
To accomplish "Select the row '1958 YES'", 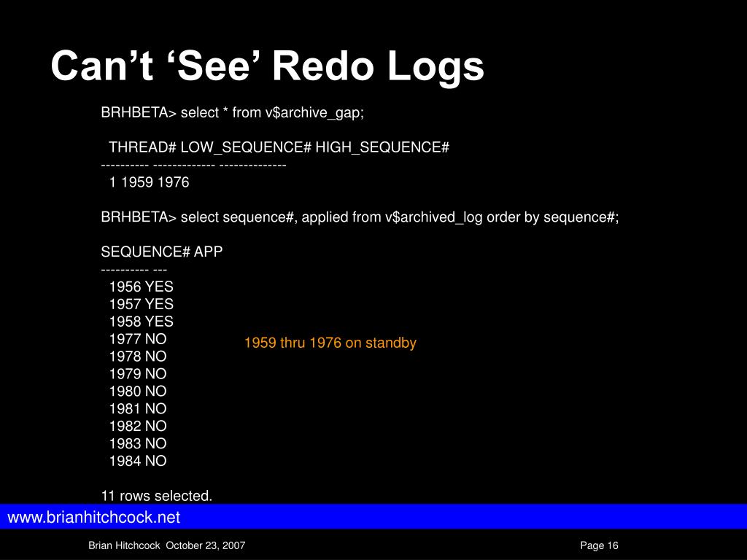I will click(x=141, y=322).
